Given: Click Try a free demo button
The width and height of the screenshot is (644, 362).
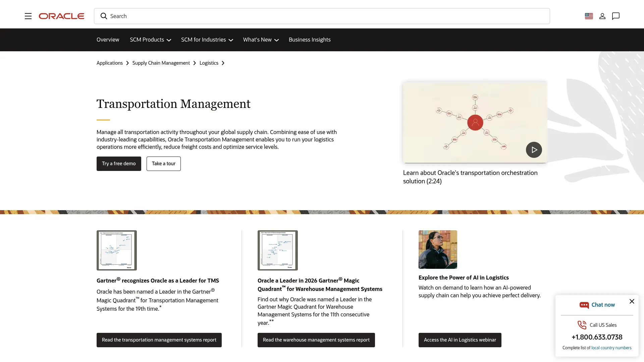Looking at the screenshot, I should (119, 164).
